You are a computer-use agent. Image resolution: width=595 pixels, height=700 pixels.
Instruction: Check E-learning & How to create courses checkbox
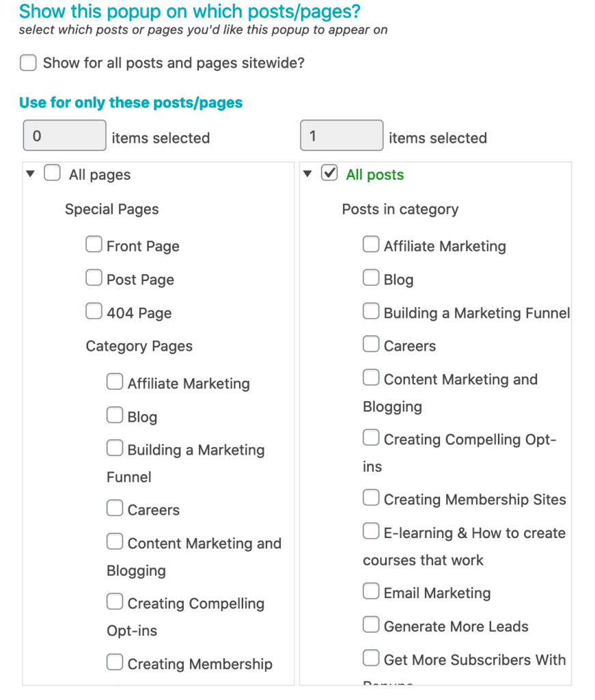pyautogui.click(x=371, y=532)
